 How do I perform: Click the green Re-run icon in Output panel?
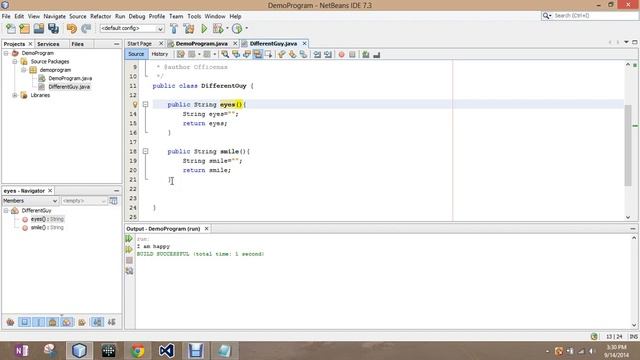pyautogui.click(x=129, y=239)
